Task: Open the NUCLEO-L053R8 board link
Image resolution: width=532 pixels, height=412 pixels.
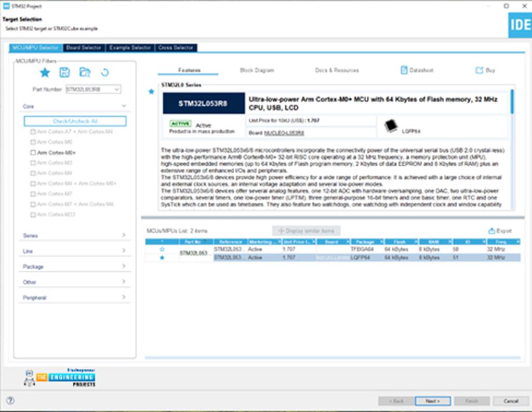Action: 284,133
